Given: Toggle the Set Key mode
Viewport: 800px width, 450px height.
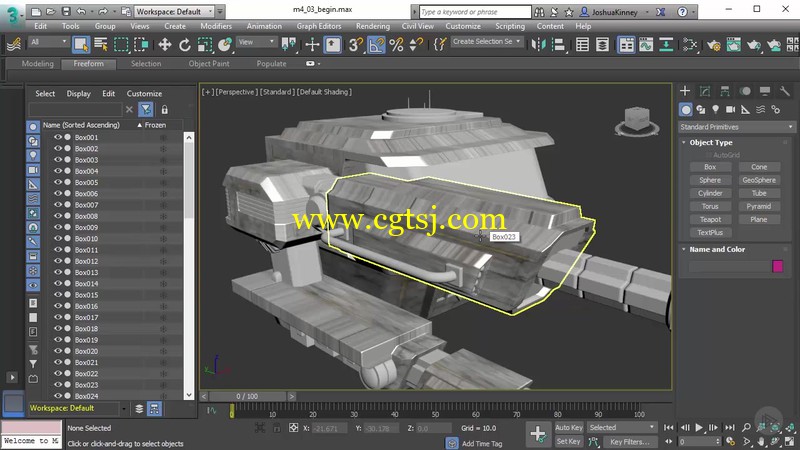Looking at the screenshot, I should [568, 441].
